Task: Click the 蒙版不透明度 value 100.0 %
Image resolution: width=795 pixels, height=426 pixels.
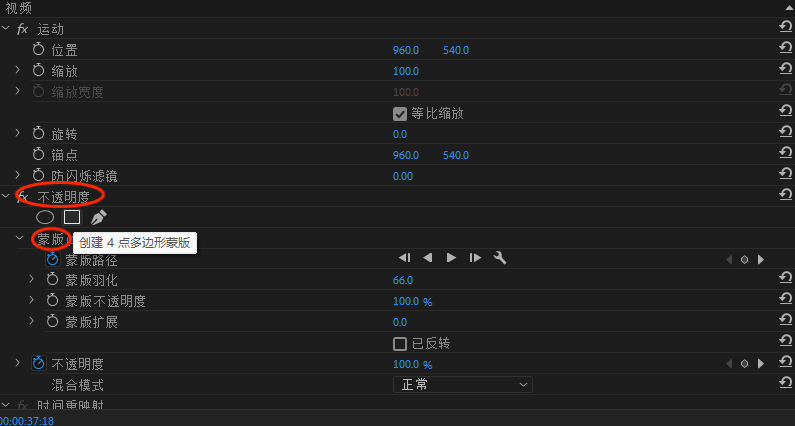Action: pyautogui.click(x=413, y=301)
